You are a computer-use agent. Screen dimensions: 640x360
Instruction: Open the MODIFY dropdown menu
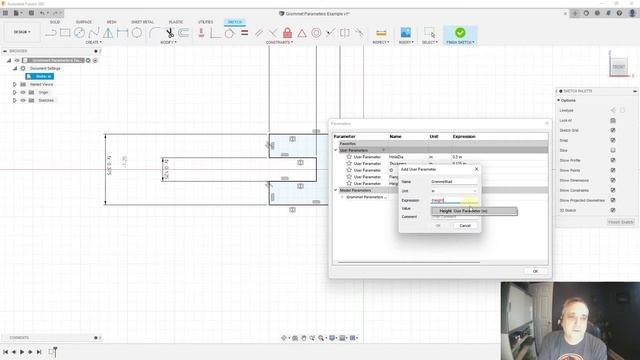point(168,42)
